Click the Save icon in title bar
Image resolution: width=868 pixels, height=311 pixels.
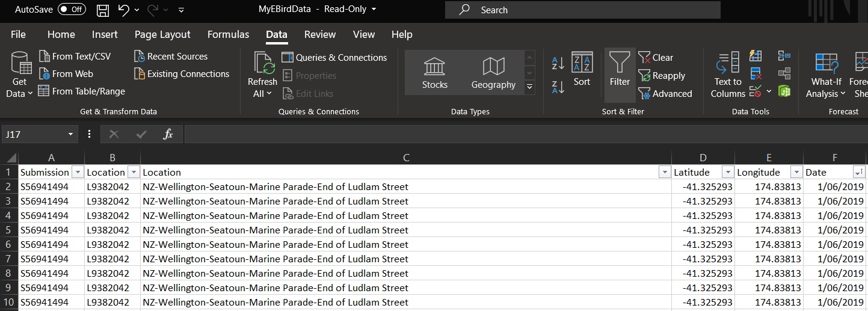click(103, 10)
